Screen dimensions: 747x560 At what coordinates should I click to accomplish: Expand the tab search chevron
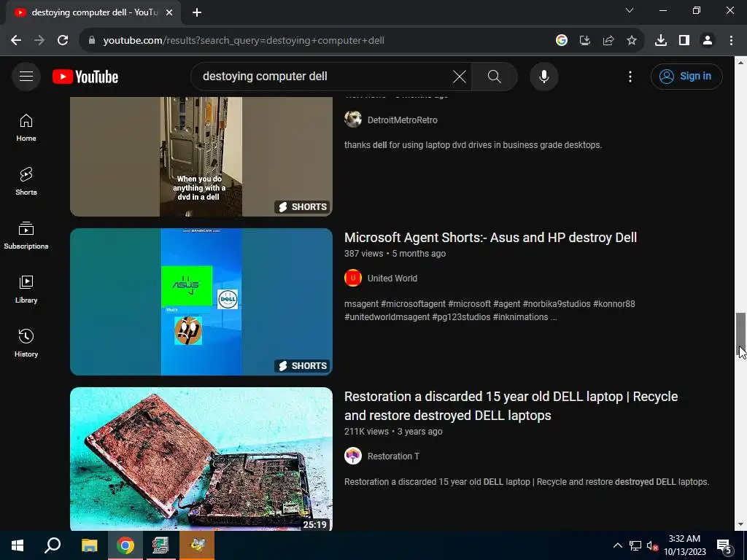coord(630,10)
